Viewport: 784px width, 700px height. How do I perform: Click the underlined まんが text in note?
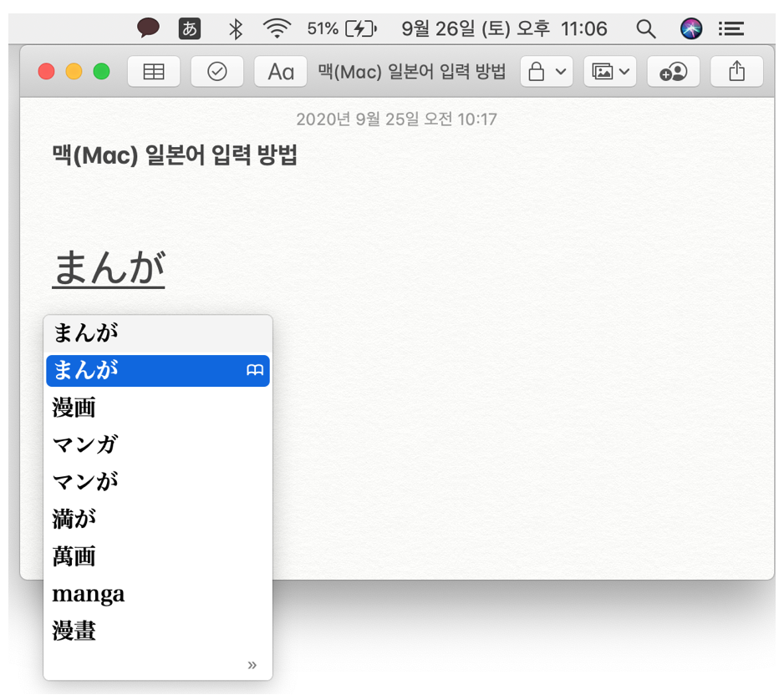pos(109,269)
